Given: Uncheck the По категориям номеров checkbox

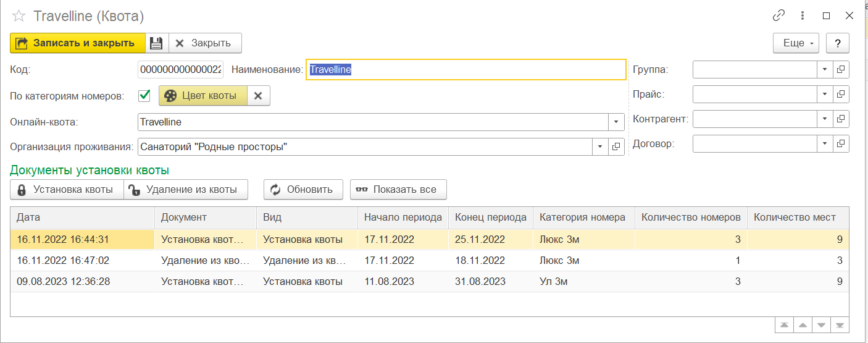Looking at the screenshot, I should [x=144, y=96].
